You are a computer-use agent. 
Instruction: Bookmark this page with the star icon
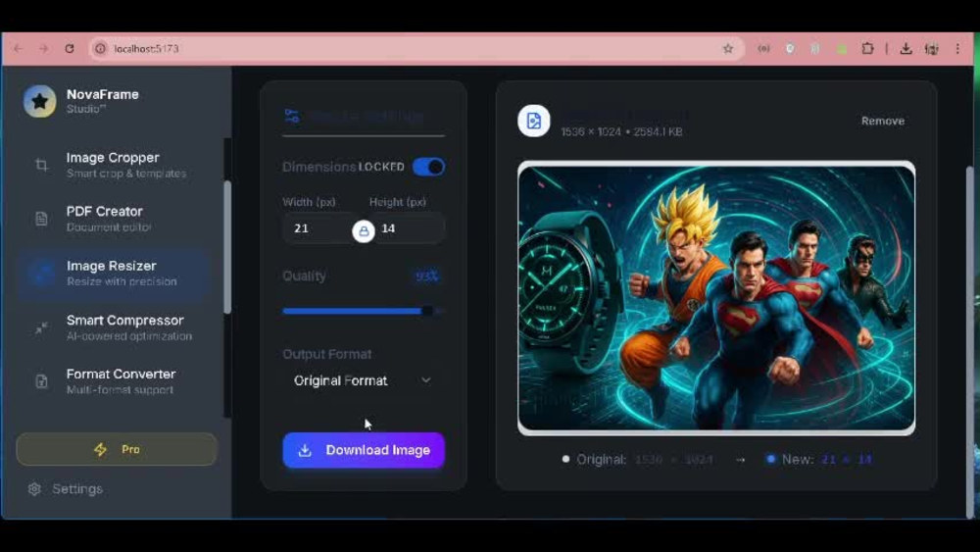pos(727,48)
